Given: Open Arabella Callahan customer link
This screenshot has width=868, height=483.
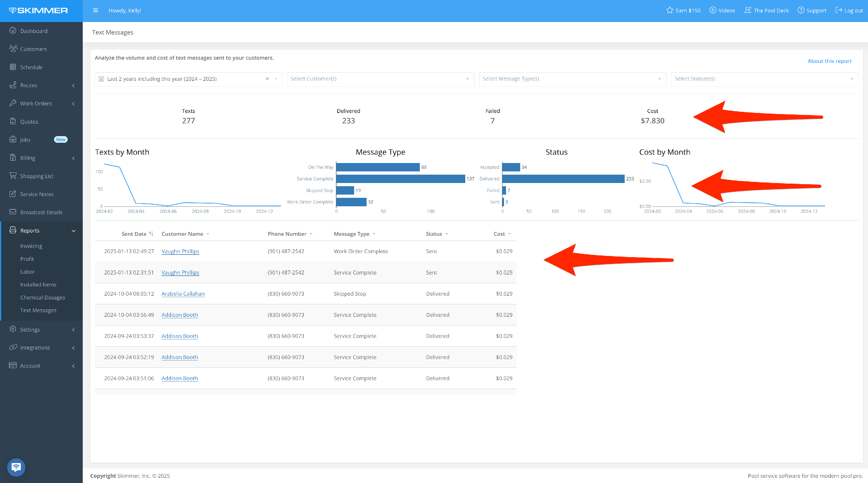Looking at the screenshot, I should pos(183,294).
